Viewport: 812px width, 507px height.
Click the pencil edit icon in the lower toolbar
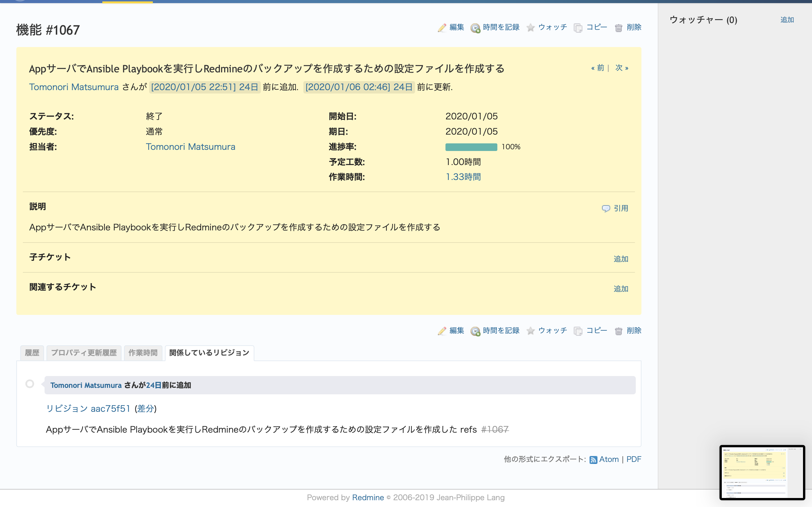[442, 331]
